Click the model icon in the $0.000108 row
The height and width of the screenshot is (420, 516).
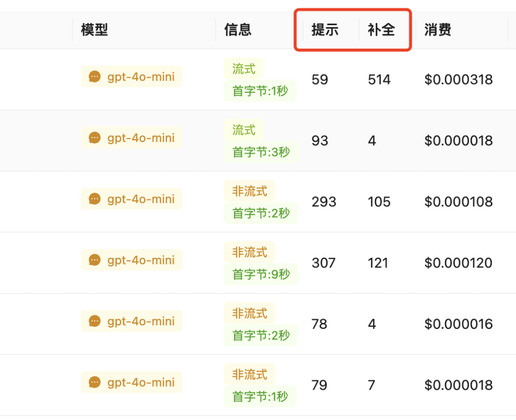(94, 199)
